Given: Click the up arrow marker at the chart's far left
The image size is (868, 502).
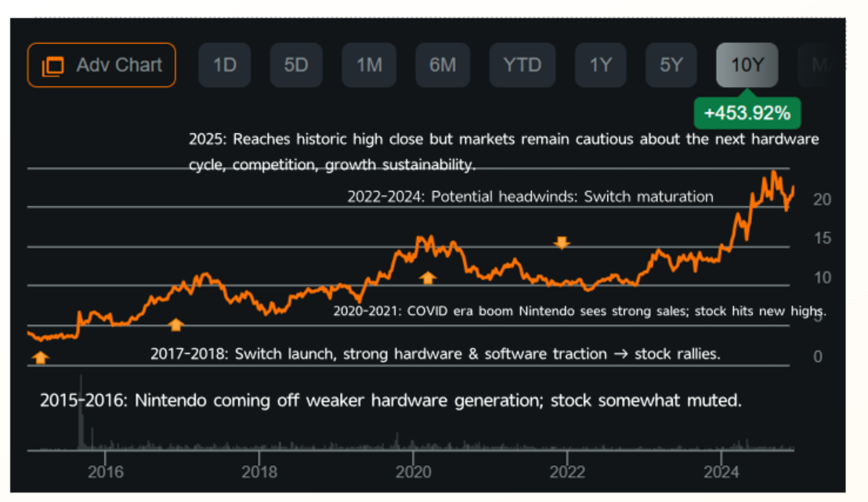Looking at the screenshot, I should click(x=39, y=357).
